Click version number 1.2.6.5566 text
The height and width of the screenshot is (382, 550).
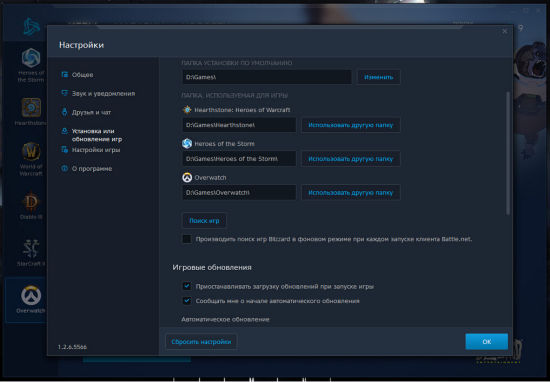click(72, 347)
